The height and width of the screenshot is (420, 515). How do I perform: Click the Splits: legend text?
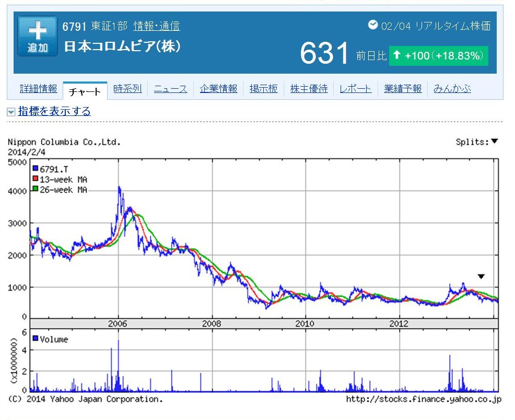pyautogui.click(x=472, y=142)
